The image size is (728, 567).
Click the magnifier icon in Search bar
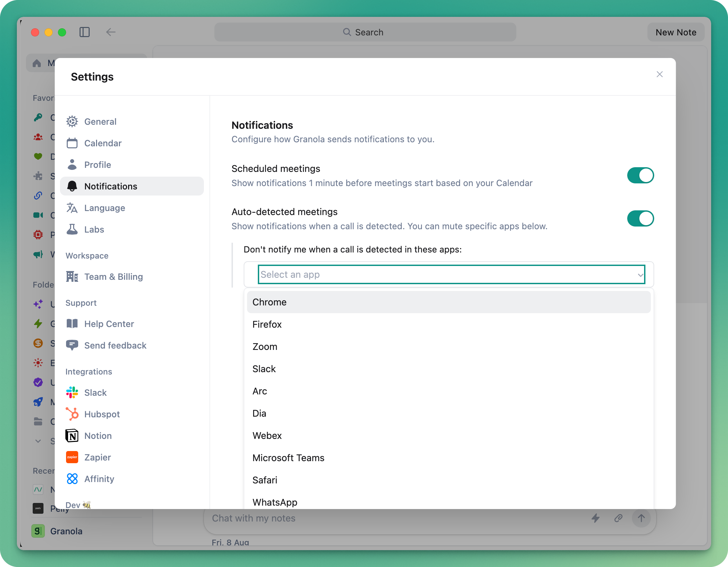coord(347,32)
